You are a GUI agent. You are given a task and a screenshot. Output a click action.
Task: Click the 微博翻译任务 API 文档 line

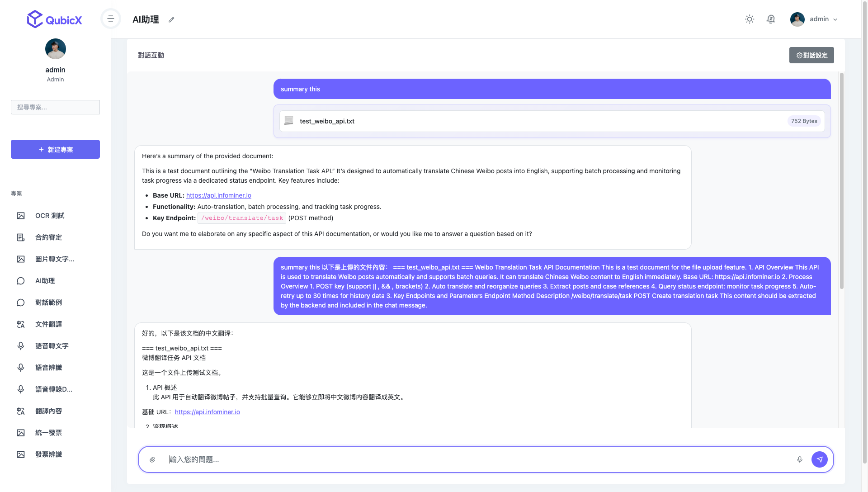click(174, 358)
